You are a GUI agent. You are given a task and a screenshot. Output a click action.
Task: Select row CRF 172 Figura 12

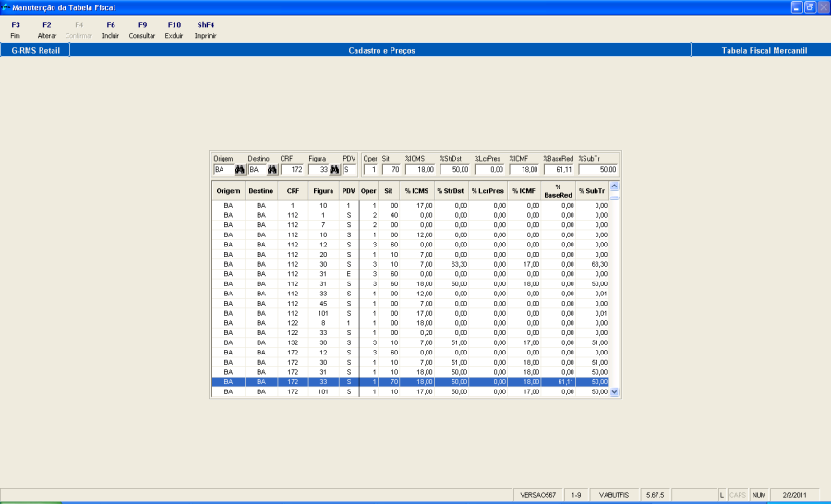coord(410,353)
